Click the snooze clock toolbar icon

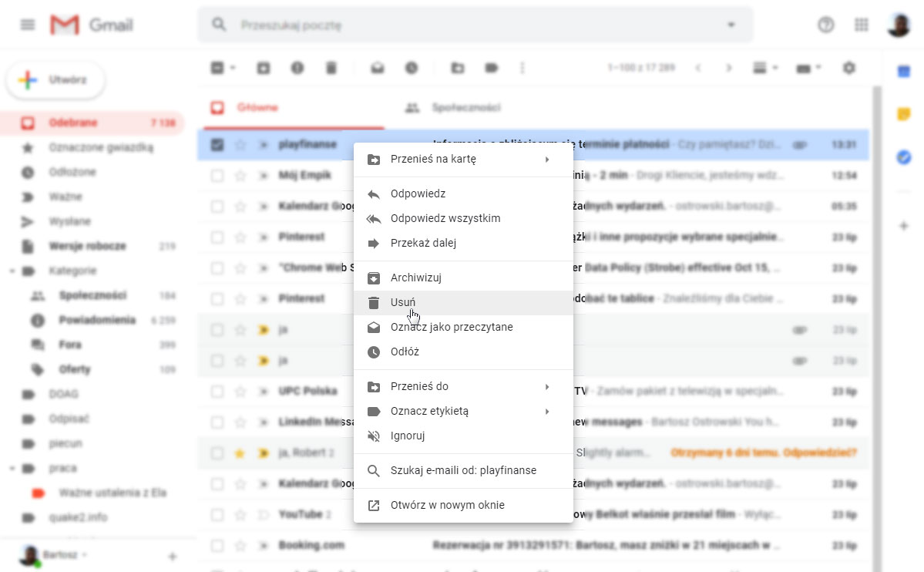coord(412,68)
